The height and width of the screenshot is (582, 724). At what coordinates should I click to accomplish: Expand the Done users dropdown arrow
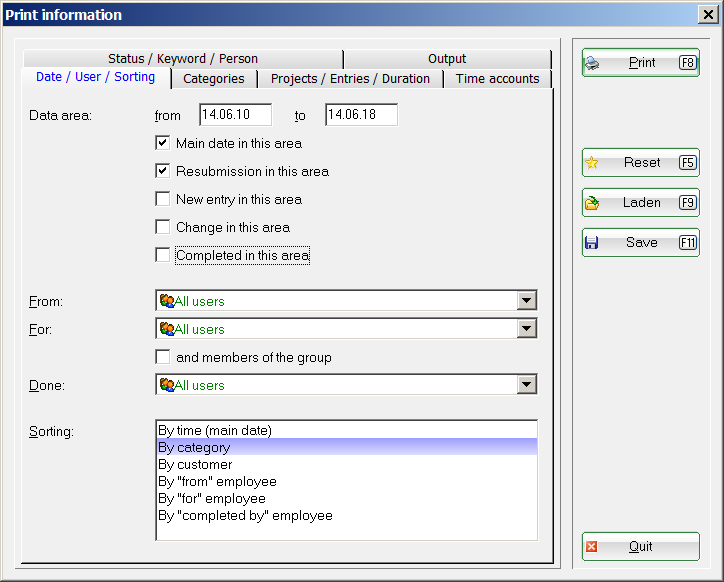click(526, 385)
